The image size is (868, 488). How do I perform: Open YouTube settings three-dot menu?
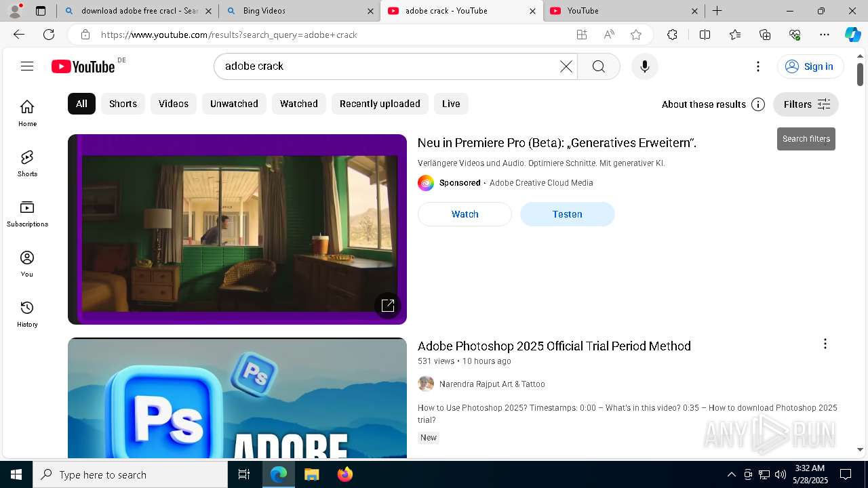[757, 66]
